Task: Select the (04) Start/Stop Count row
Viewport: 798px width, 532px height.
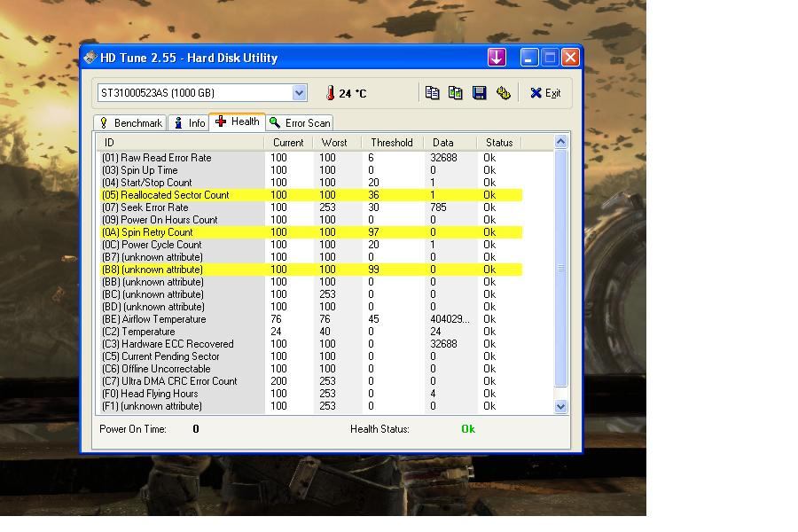Action: click(x=310, y=183)
